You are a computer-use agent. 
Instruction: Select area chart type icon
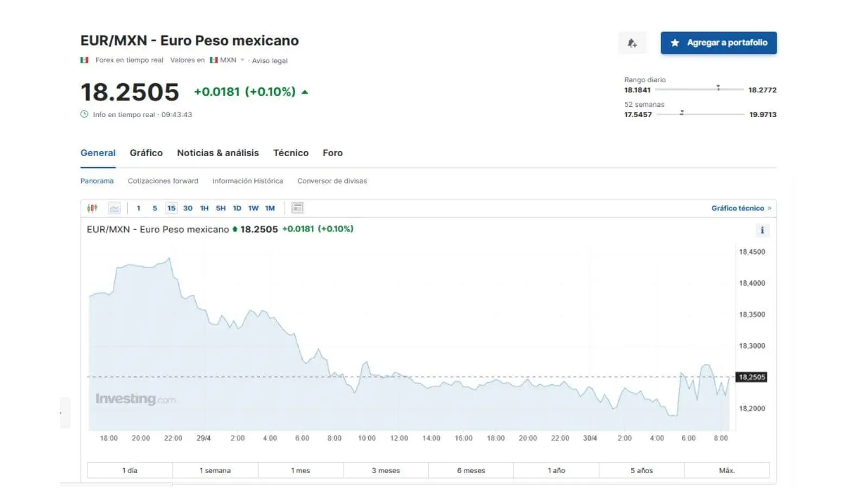(114, 208)
